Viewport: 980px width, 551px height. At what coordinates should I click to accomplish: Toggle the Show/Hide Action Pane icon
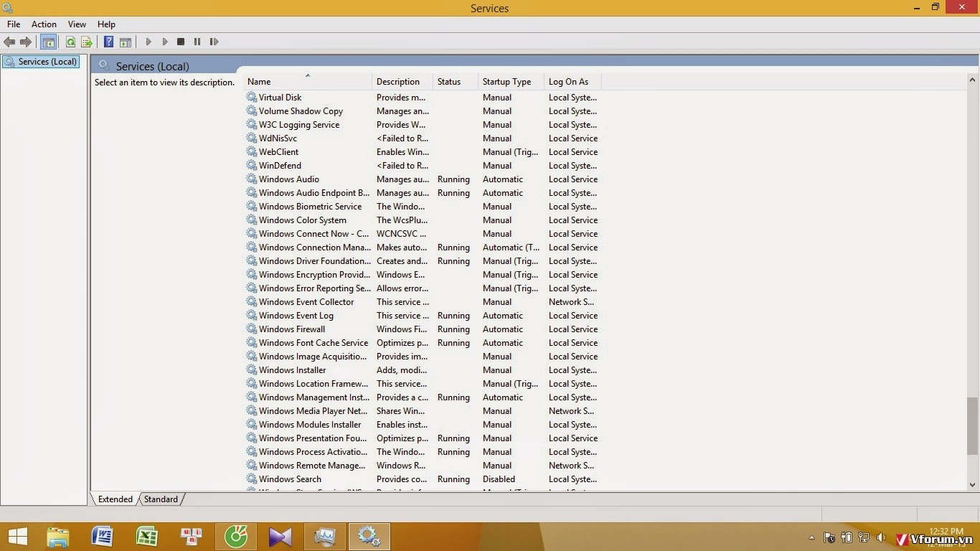tap(126, 42)
